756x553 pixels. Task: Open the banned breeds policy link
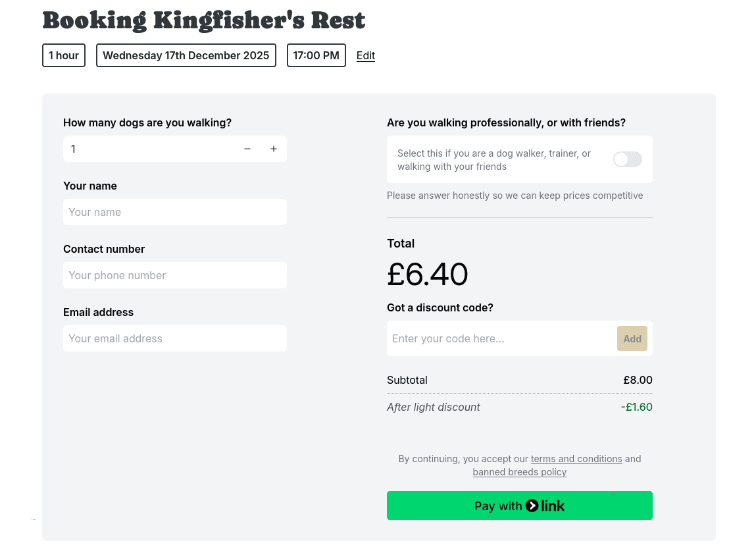point(520,472)
